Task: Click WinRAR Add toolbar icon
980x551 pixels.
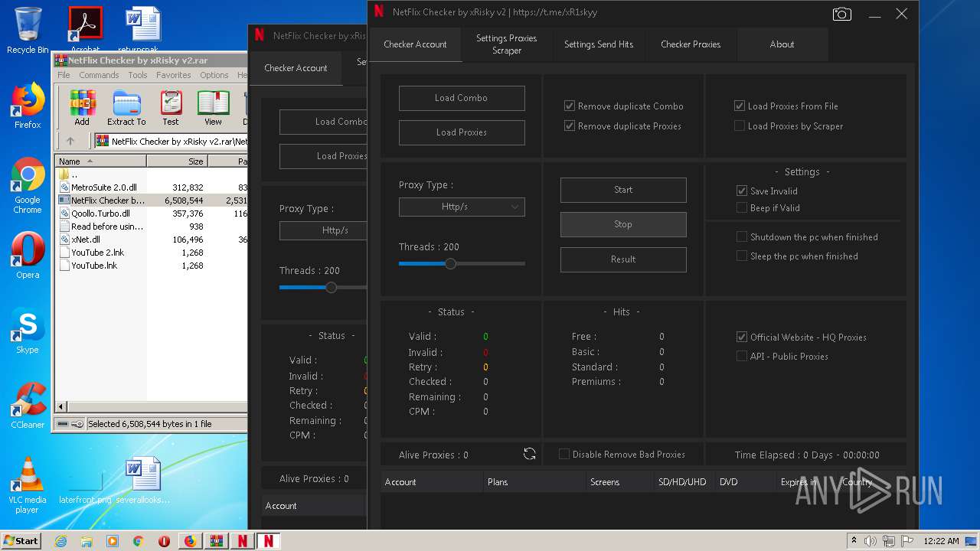Action: pyautogui.click(x=82, y=108)
